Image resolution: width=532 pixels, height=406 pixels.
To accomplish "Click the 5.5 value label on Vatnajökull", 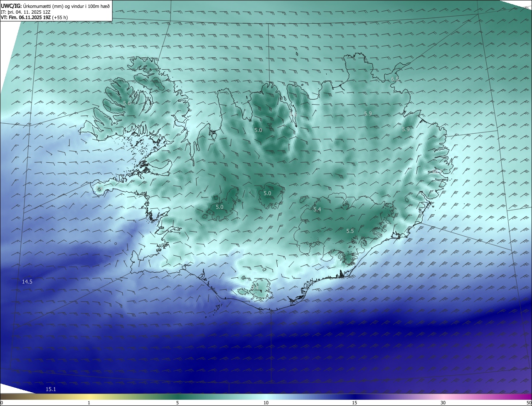I will pyautogui.click(x=350, y=231).
